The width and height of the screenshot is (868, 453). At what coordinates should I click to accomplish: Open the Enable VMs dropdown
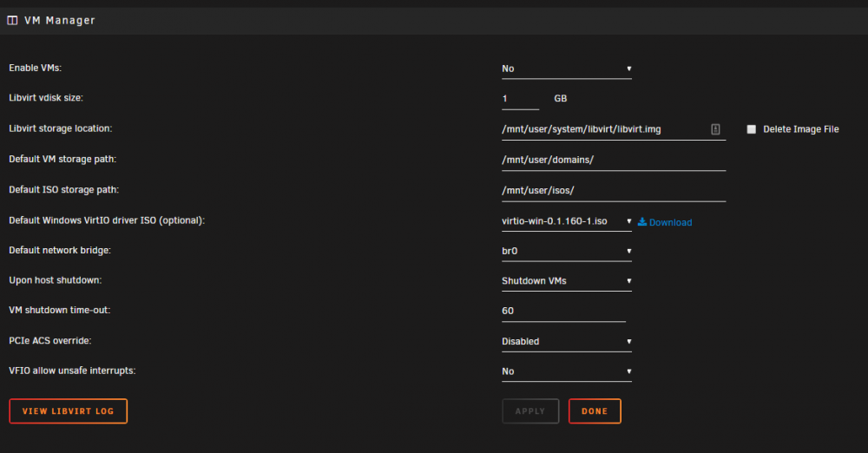(566, 69)
